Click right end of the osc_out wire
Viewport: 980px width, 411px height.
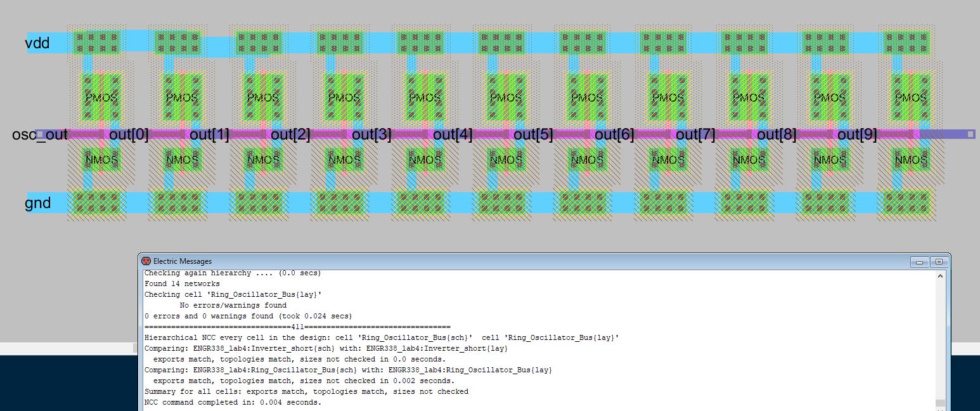click(x=970, y=134)
